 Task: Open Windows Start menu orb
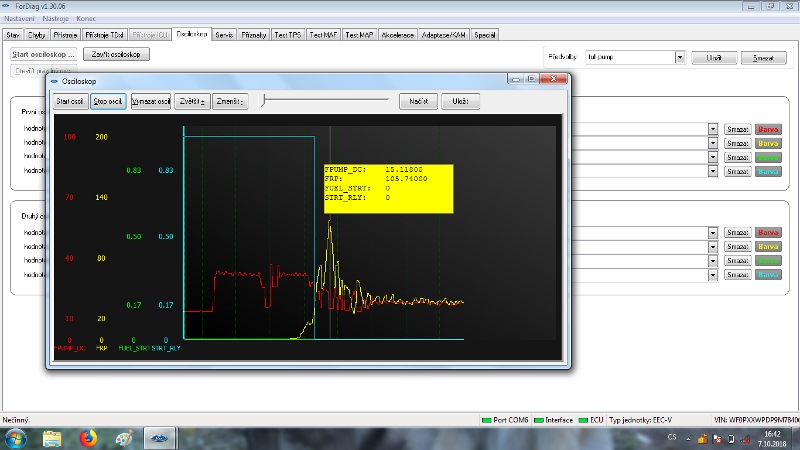[17, 438]
